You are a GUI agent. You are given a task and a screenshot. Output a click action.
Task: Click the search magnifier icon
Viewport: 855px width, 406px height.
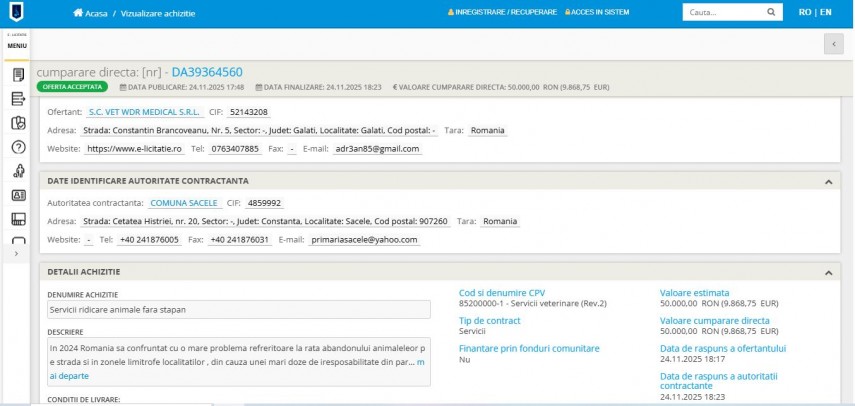[x=771, y=13]
